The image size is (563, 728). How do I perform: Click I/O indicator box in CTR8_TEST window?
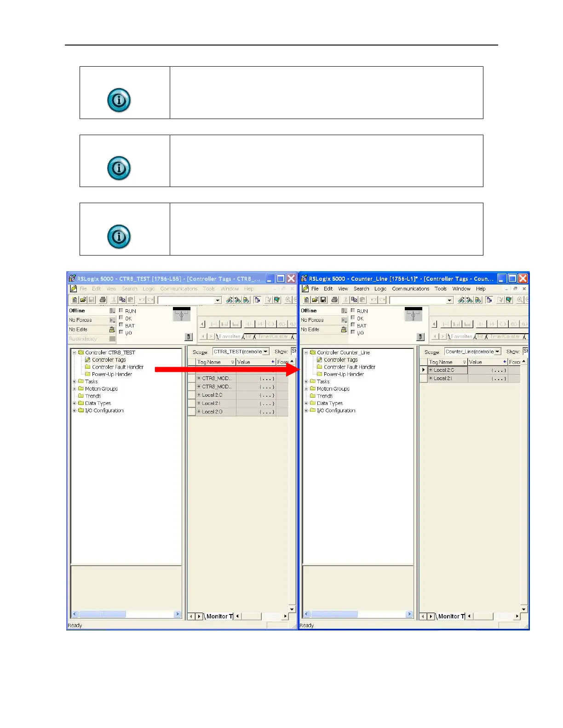[x=121, y=332]
